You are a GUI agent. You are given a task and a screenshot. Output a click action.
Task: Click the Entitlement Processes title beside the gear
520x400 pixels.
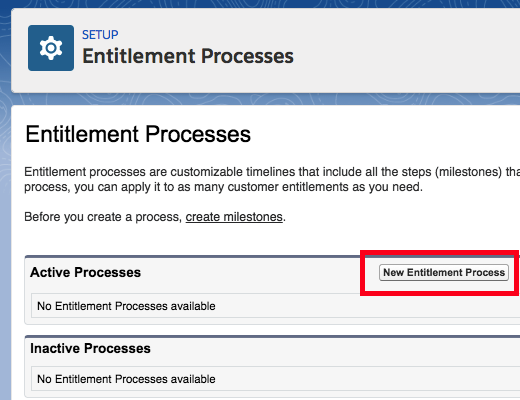188,56
